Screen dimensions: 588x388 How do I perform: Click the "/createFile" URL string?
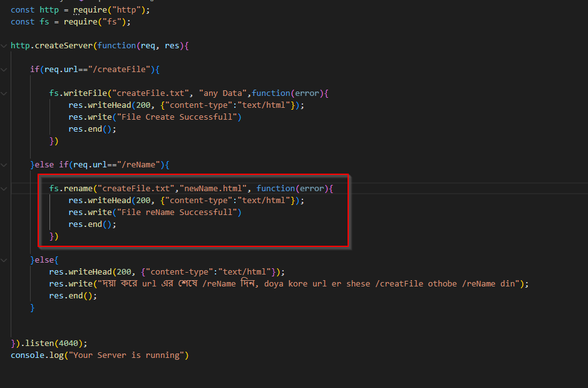(x=119, y=70)
